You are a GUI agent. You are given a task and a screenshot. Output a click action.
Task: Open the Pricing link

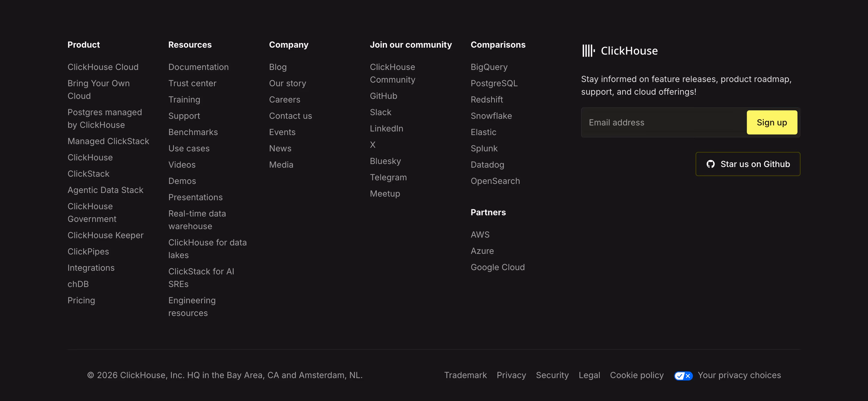click(x=81, y=300)
